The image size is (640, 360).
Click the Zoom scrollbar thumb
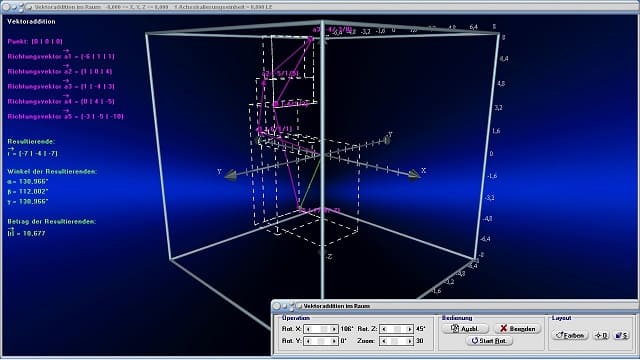pos(394,341)
